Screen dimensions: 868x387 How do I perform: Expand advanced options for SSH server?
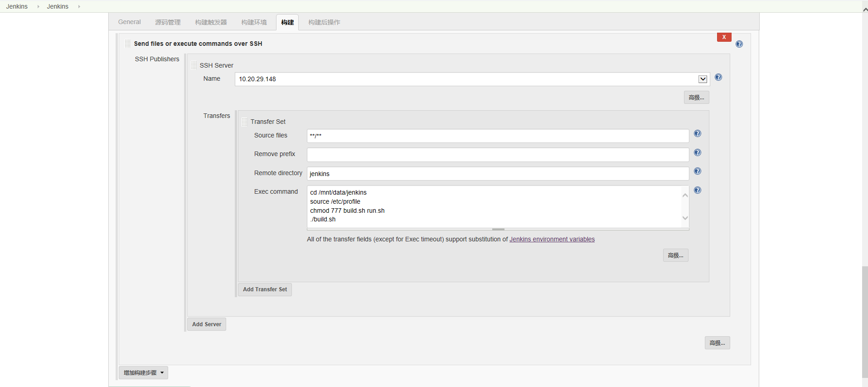click(696, 98)
